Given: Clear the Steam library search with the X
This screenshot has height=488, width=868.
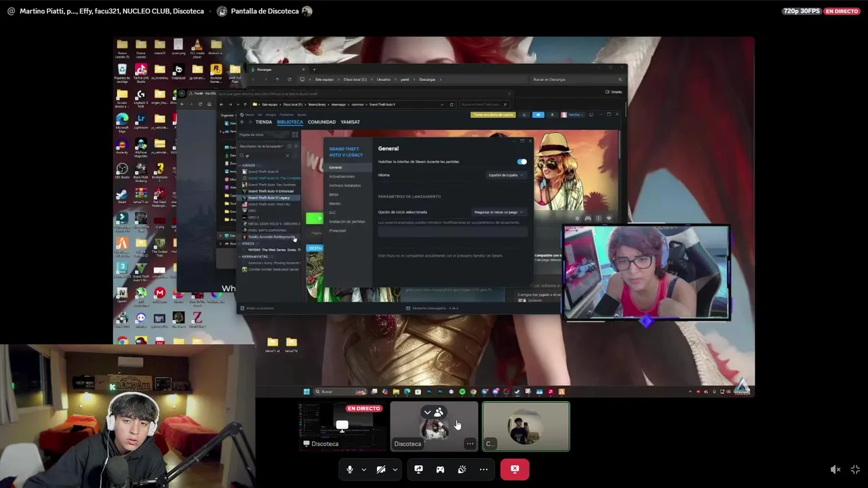Looking at the screenshot, I should pyautogui.click(x=287, y=155).
